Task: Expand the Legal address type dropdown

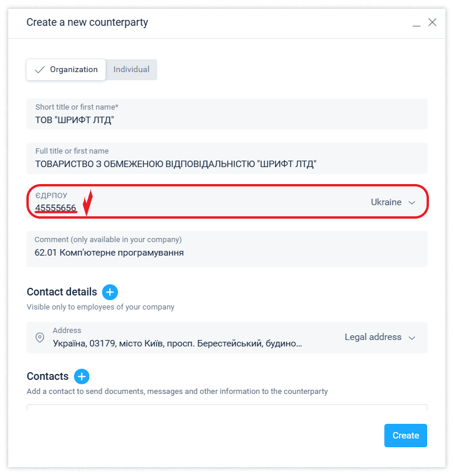Action: (379, 337)
